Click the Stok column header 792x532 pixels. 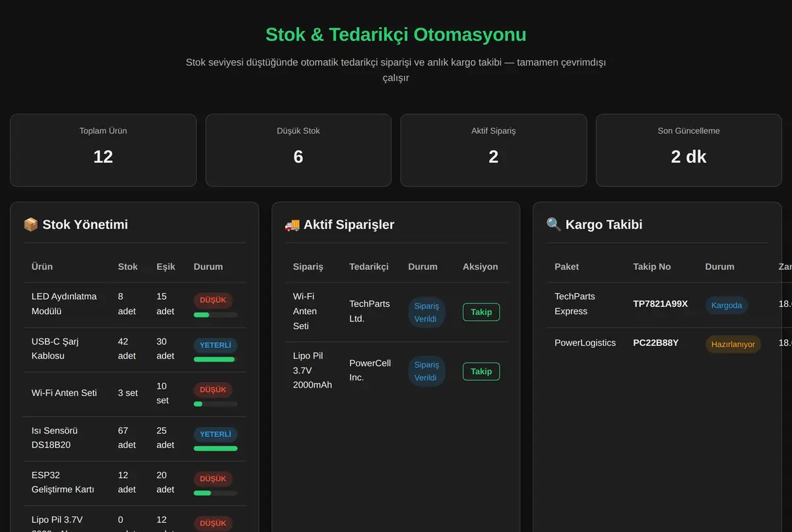click(128, 267)
